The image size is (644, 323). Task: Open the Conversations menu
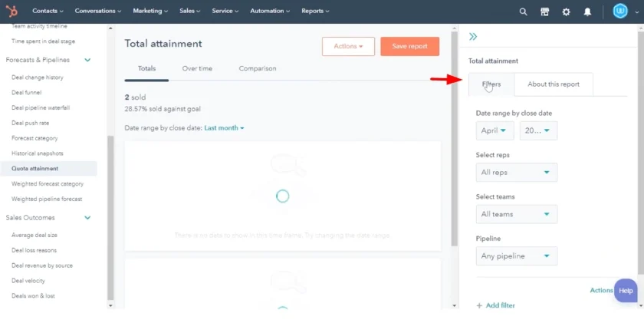(98, 11)
